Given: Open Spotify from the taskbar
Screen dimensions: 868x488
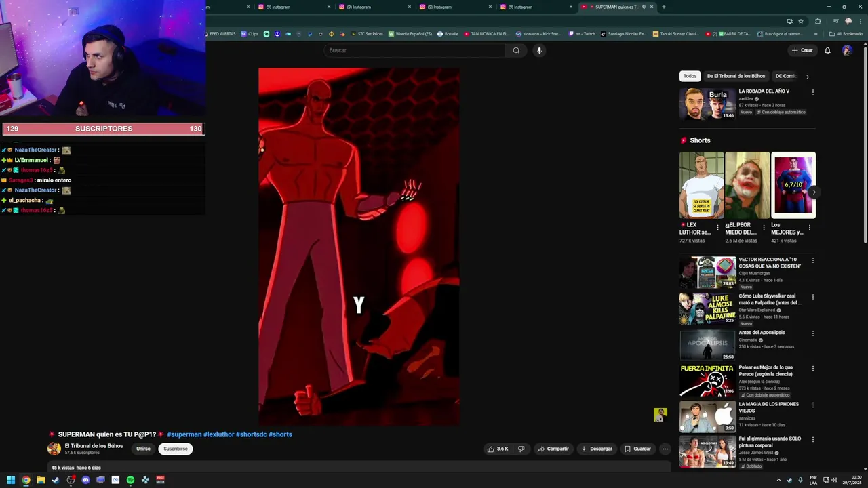Looking at the screenshot, I should point(130,480).
